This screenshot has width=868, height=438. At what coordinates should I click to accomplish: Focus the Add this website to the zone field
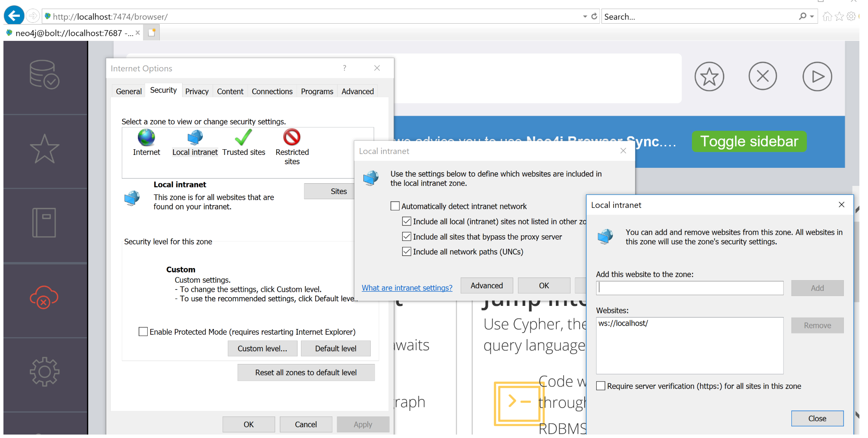pos(690,288)
